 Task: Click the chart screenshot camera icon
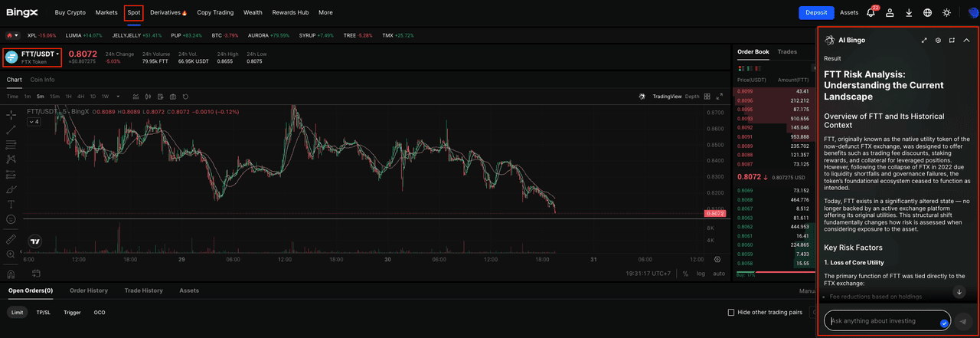click(x=172, y=97)
